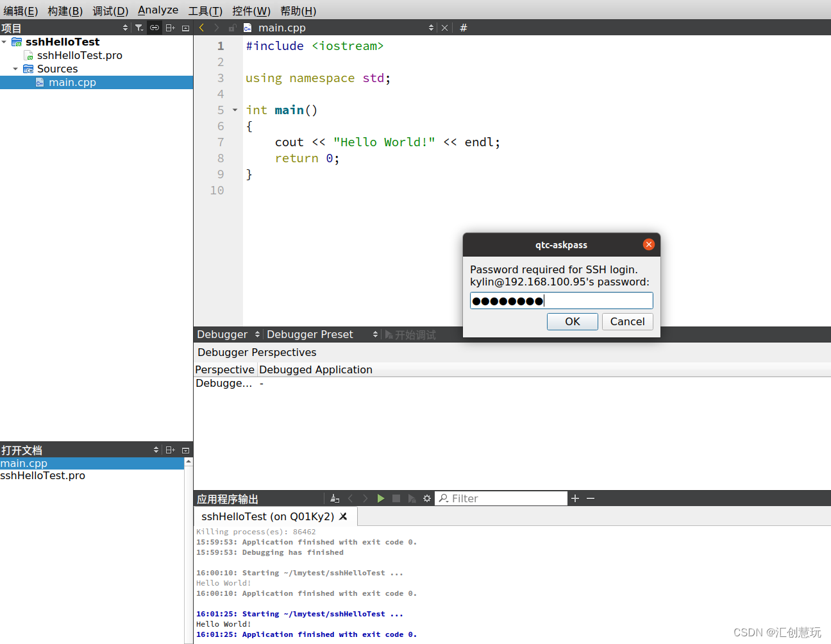
Task: Click the C++ file icon beside main.cpp title
Action: pos(248,28)
